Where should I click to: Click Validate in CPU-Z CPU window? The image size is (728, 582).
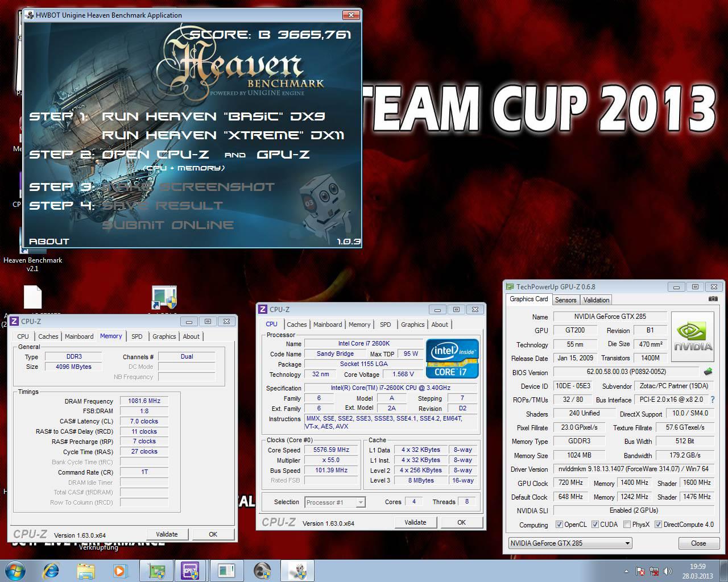click(415, 522)
